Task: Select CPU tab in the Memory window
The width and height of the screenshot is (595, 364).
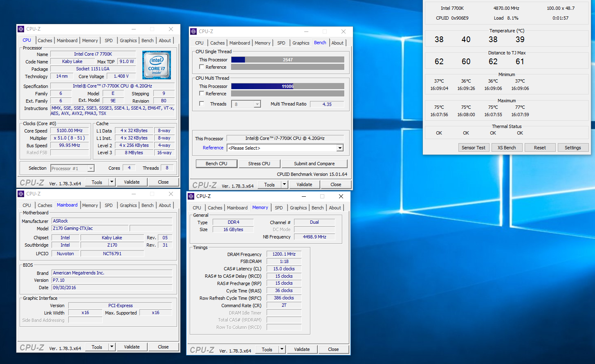Action: point(197,208)
